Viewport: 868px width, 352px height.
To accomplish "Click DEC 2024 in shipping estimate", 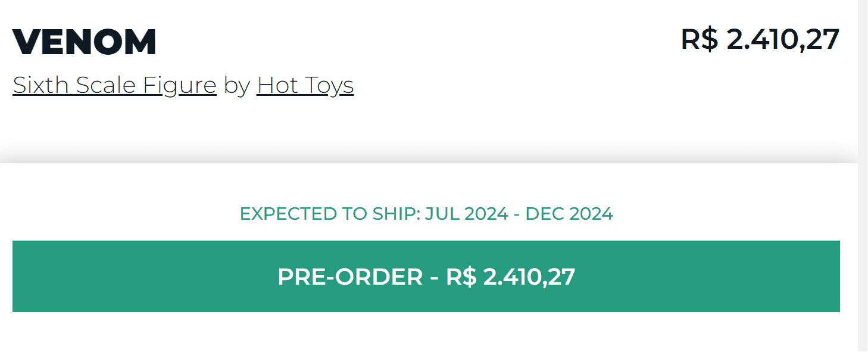I will coord(569,213).
